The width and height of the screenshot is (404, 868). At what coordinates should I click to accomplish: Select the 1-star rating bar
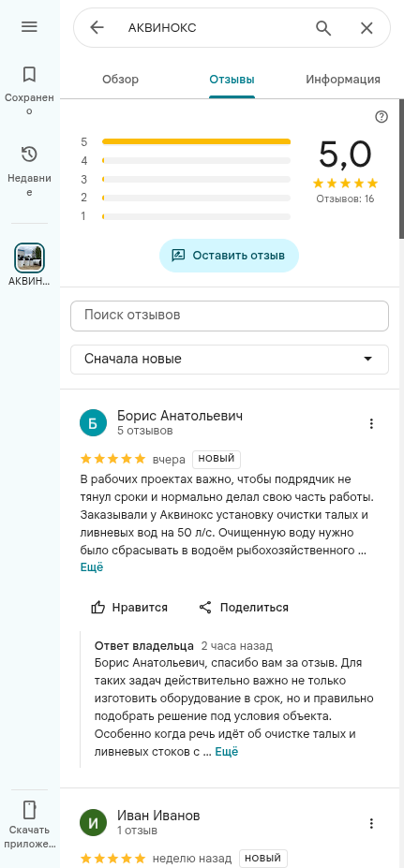(x=196, y=216)
